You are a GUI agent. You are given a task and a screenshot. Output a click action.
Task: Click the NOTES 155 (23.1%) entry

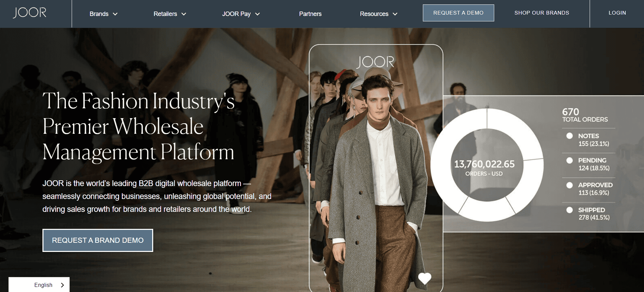pyautogui.click(x=594, y=140)
